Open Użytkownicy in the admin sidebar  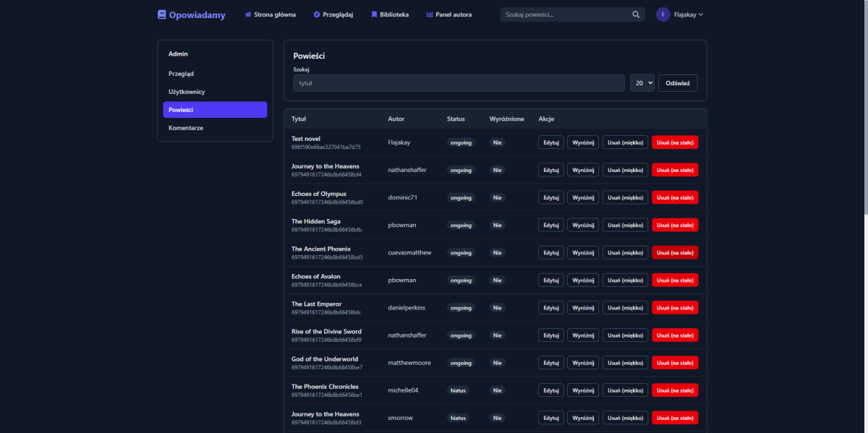(187, 92)
